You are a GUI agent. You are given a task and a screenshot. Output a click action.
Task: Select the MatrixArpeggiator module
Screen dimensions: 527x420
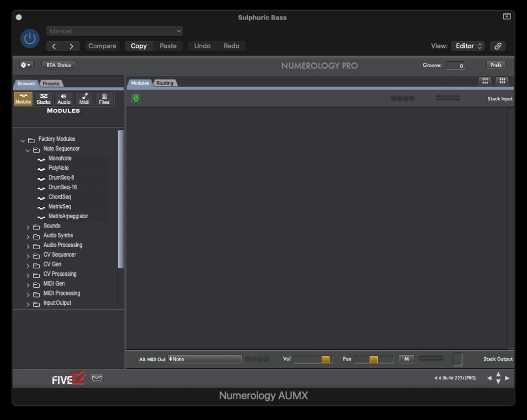(68, 216)
